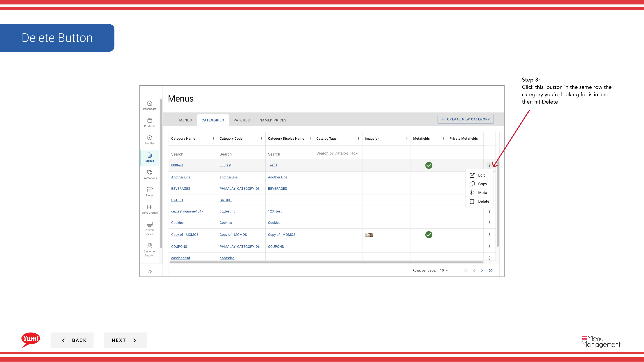Screen dimensions: 644x362
Task: Open Category Code column options menu
Action: coord(261,139)
